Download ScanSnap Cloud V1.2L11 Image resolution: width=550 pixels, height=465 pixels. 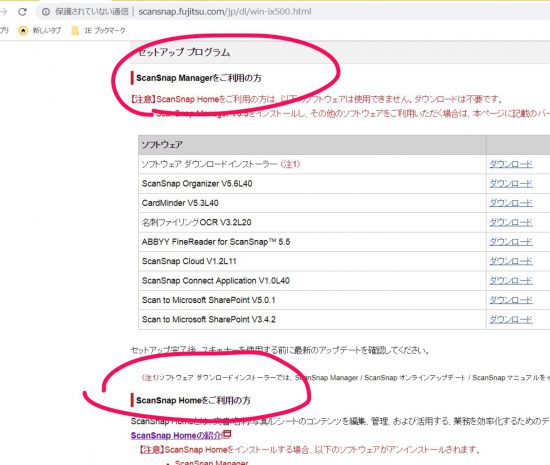511,261
